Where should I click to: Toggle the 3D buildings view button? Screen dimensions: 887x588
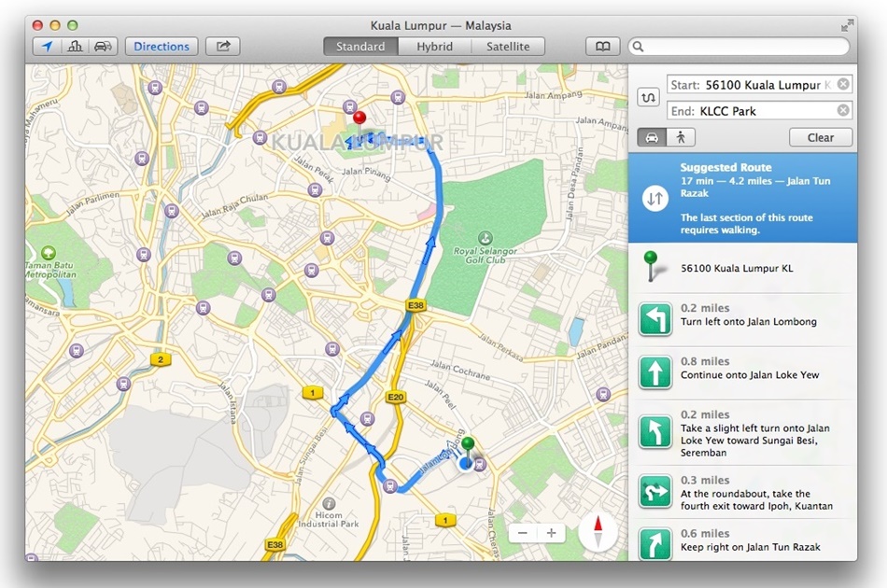point(75,47)
